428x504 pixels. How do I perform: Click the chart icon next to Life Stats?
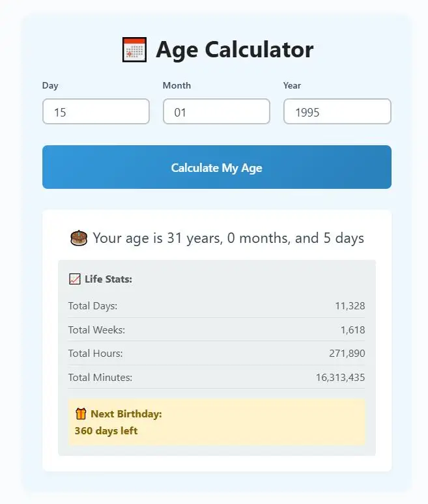click(74, 279)
